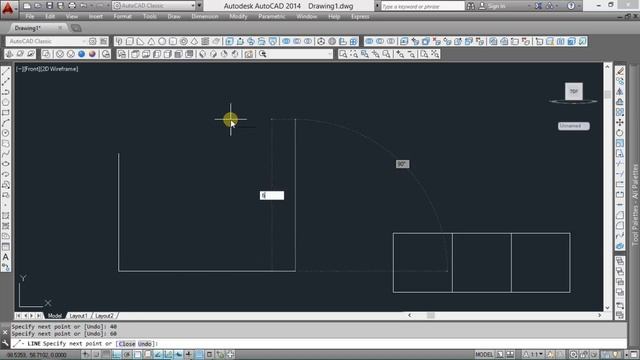Screen dimensions: 640x360
Task: Choose the Close option in command line
Action: click(x=127, y=344)
